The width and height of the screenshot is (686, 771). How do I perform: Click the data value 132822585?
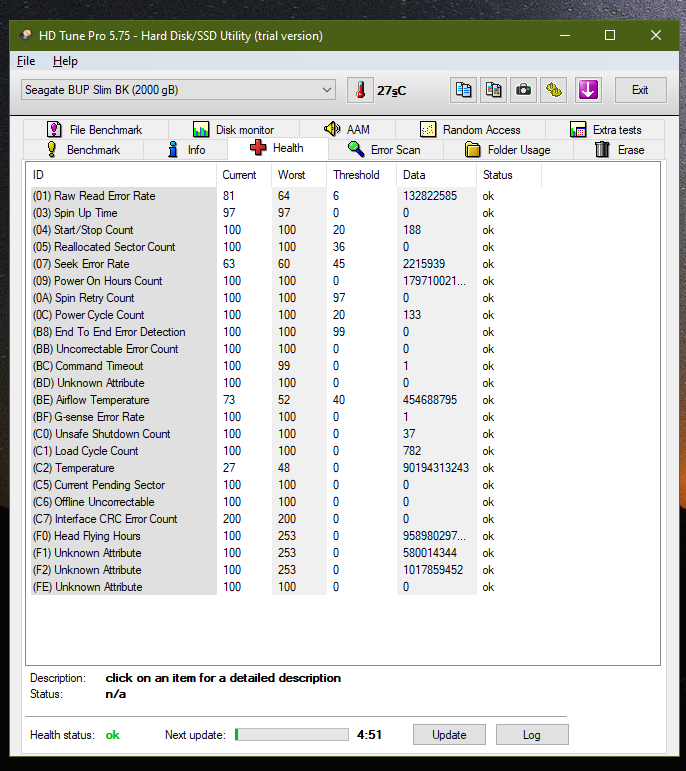tap(430, 196)
